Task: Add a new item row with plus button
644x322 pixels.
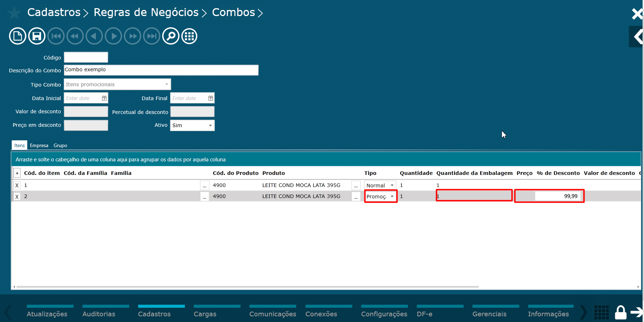Action: [x=17, y=173]
